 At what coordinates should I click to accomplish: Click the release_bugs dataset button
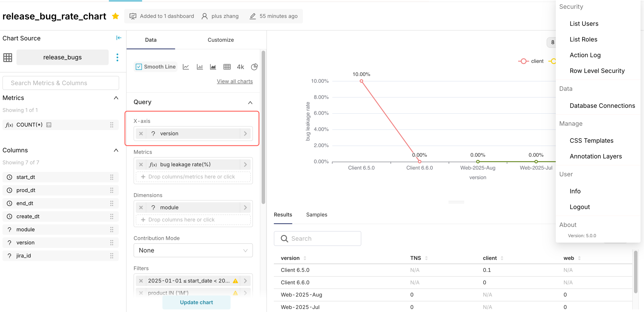tap(62, 57)
